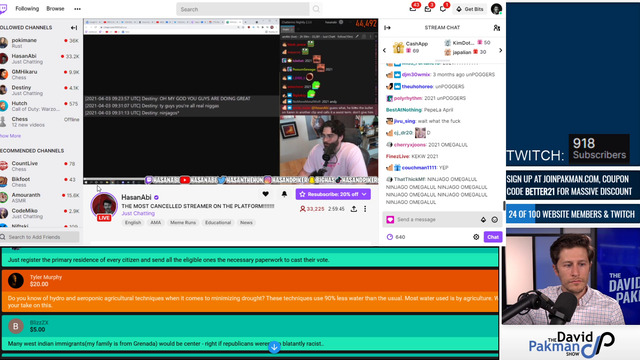
Task: Collapse the stream chat panel
Action: click(387, 28)
